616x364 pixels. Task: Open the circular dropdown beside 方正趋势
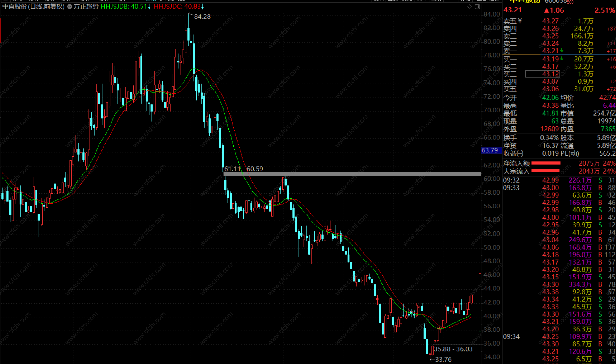(70, 7)
